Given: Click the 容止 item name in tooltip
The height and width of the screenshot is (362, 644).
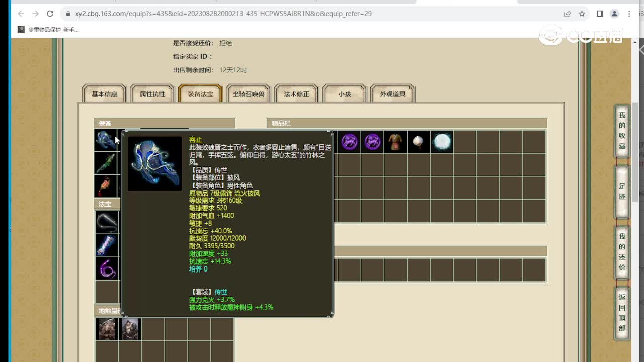Looking at the screenshot, I should [195, 140].
